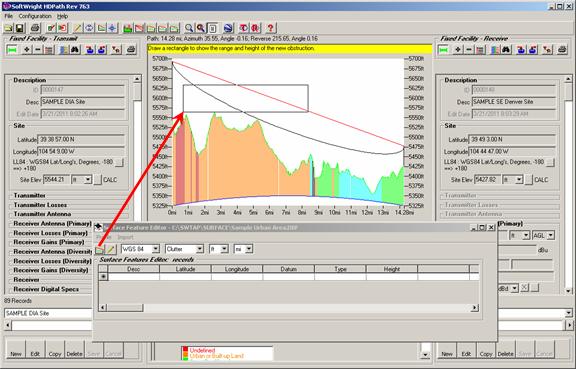Select the first magnifying glass zoom tool
Image resolution: width=576 pixels, height=369 pixels.
(189, 28)
